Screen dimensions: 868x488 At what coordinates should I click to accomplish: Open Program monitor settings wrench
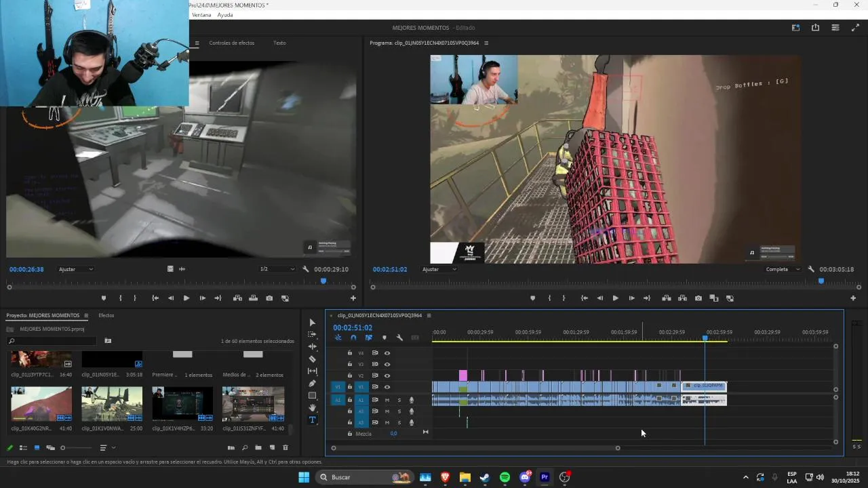click(811, 269)
